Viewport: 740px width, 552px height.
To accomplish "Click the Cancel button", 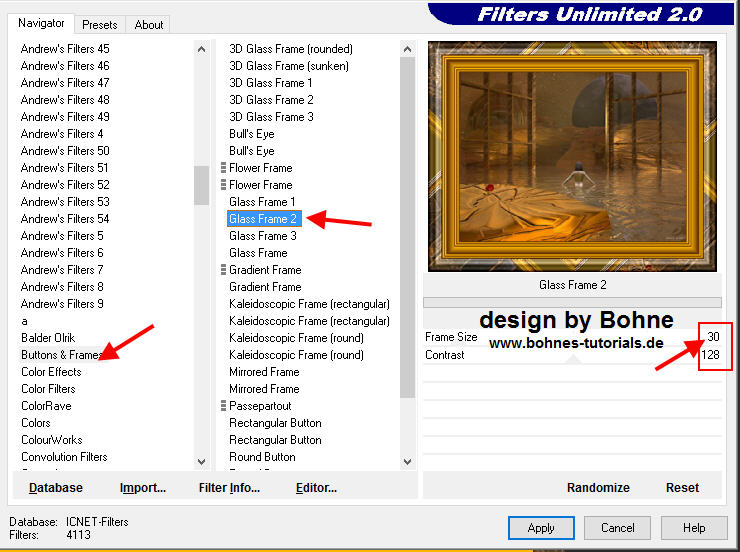I will 617,527.
